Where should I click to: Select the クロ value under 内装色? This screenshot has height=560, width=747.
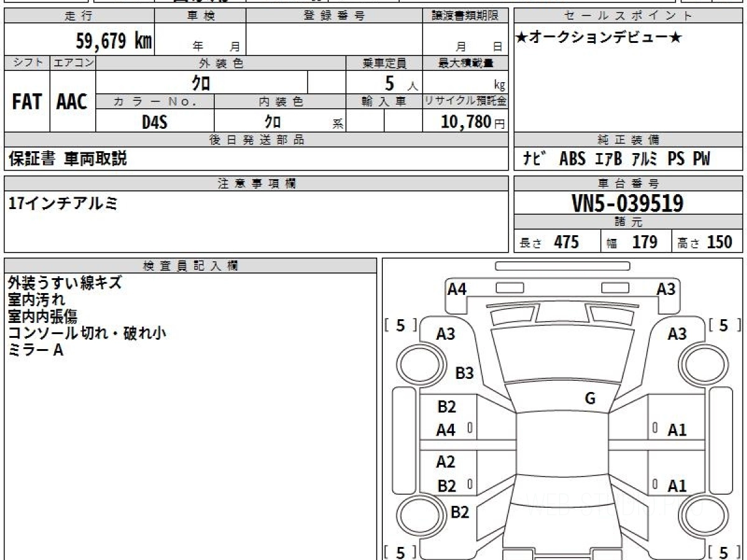coord(273,122)
